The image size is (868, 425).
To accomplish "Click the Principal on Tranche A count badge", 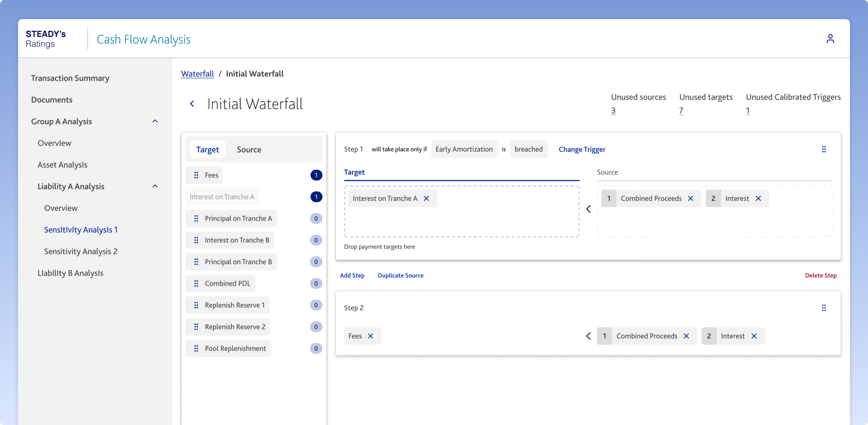I will 316,218.
